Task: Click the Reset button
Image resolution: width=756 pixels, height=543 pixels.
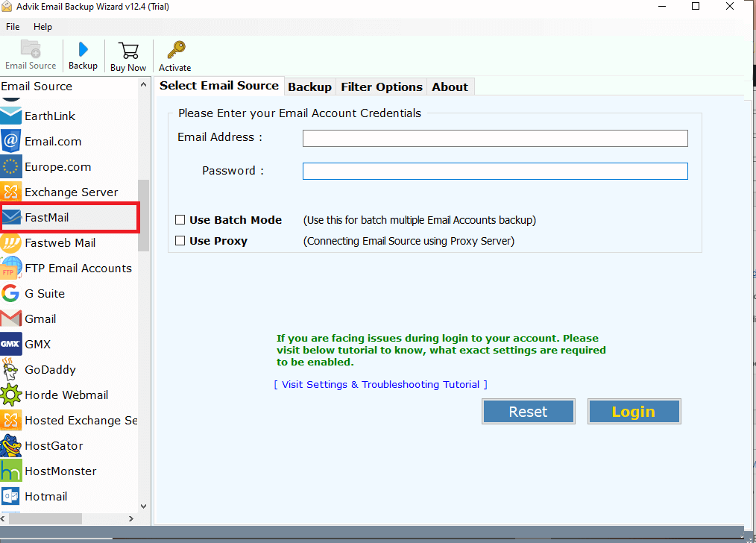Action: pyautogui.click(x=529, y=411)
